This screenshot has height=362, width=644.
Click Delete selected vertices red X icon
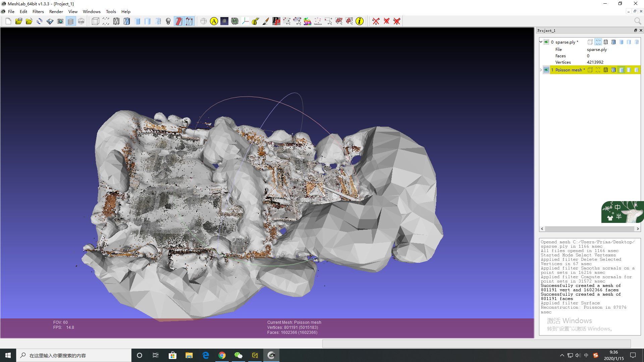(x=376, y=21)
